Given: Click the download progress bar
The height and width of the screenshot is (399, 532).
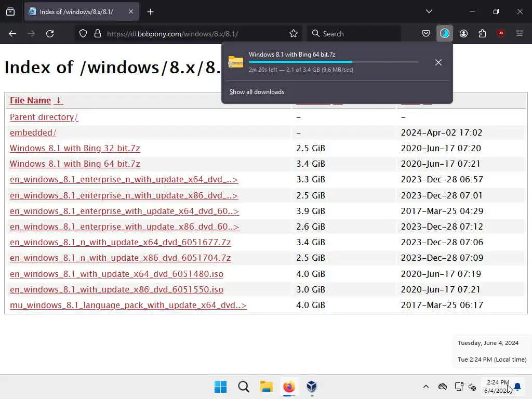Looking at the screenshot, I should pyautogui.click(x=334, y=62).
